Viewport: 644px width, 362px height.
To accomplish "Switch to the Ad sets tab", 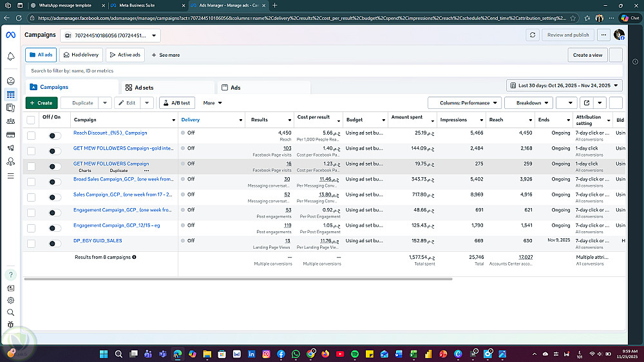I will (167, 88).
